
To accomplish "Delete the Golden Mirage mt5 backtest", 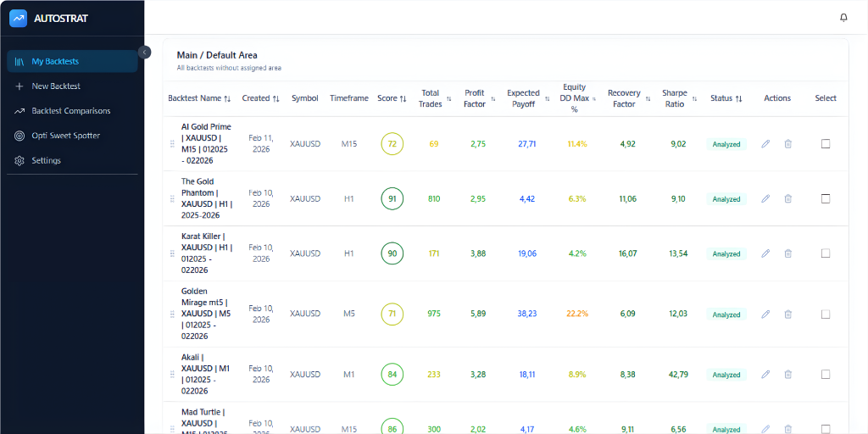I will (x=787, y=314).
